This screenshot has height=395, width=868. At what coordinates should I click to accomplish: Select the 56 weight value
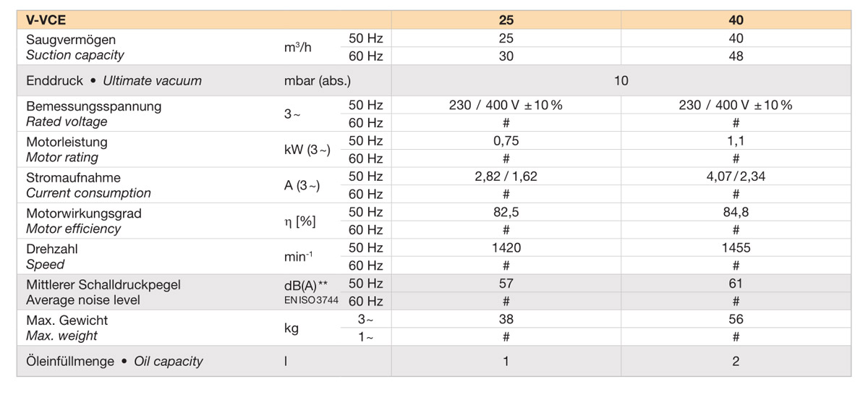736,320
